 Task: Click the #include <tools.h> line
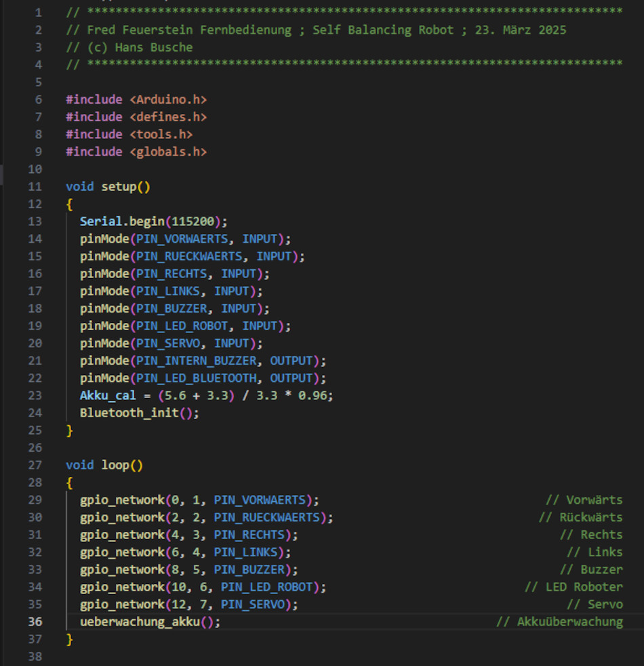[x=129, y=135]
